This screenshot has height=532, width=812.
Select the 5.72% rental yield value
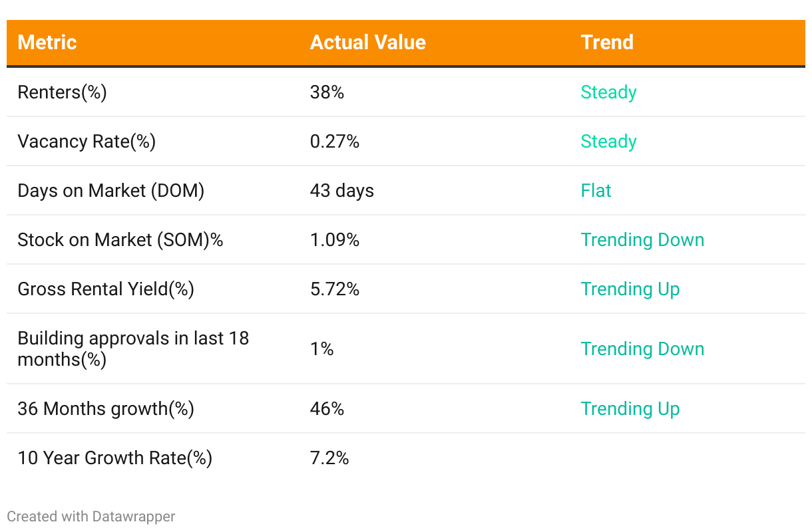pos(335,289)
